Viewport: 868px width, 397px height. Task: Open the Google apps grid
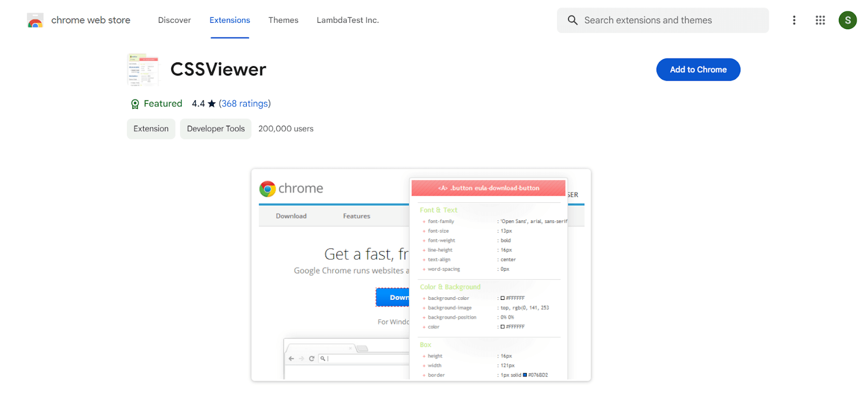(x=820, y=20)
